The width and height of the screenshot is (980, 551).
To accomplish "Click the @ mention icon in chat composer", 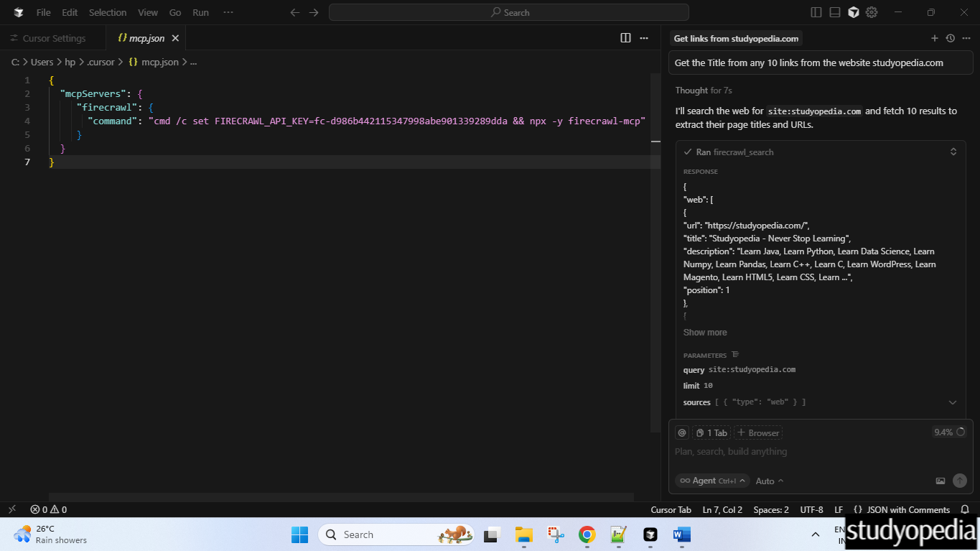I will coord(681,432).
